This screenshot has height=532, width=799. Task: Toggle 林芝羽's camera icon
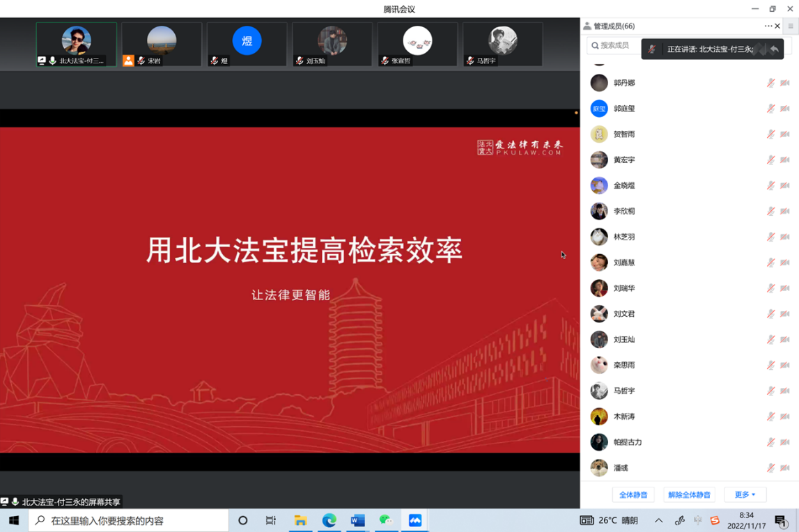point(785,237)
